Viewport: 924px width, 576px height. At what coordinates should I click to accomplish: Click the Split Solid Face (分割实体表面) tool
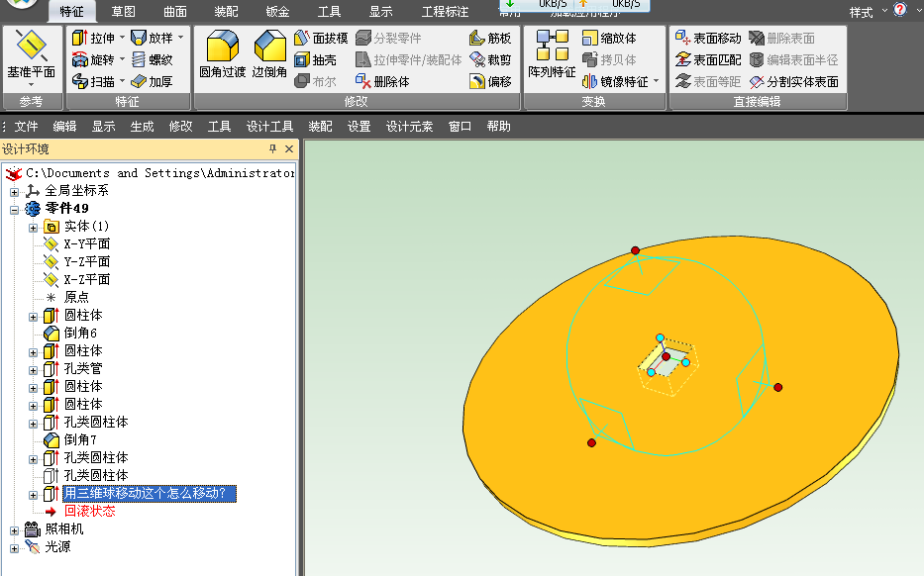click(x=758, y=82)
